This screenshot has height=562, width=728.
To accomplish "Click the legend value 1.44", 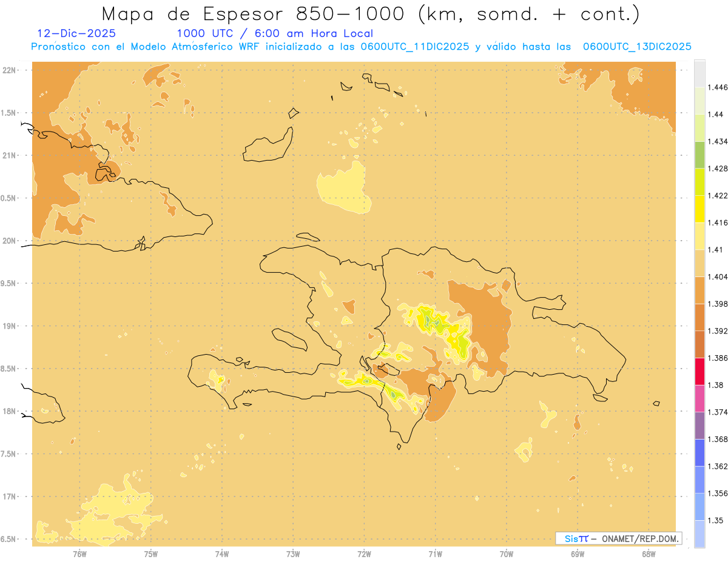I will 716,114.
